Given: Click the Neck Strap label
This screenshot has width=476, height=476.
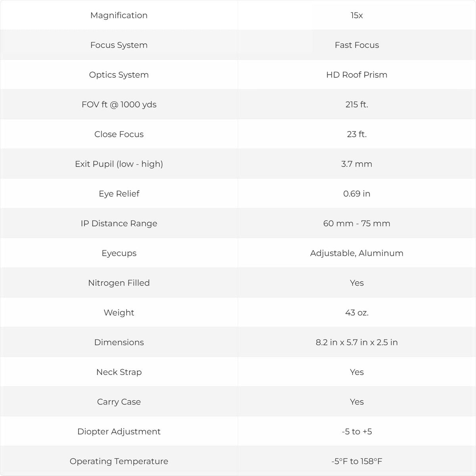Looking at the screenshot, I should [119, 372].
